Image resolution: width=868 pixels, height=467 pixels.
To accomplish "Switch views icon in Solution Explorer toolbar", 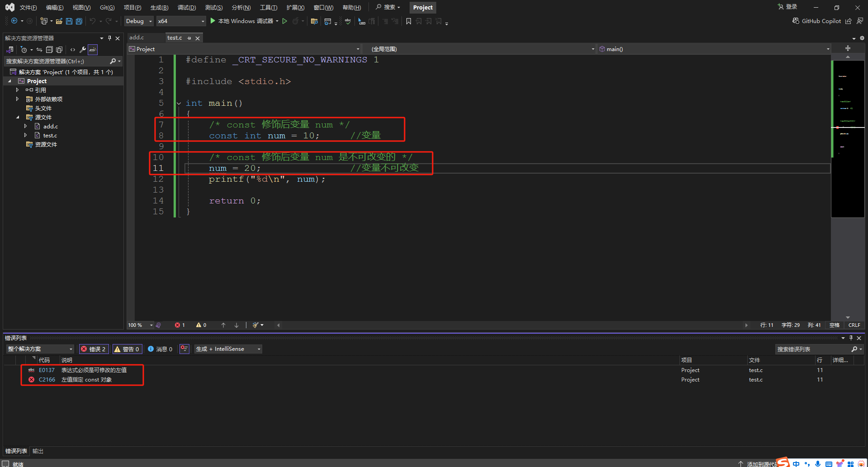I will (10, 50).
